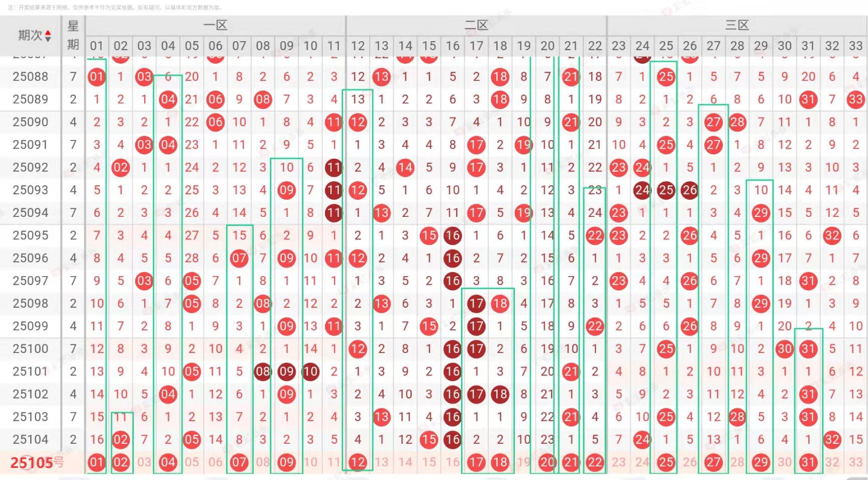Select issue number 25097

pos(31,281)
